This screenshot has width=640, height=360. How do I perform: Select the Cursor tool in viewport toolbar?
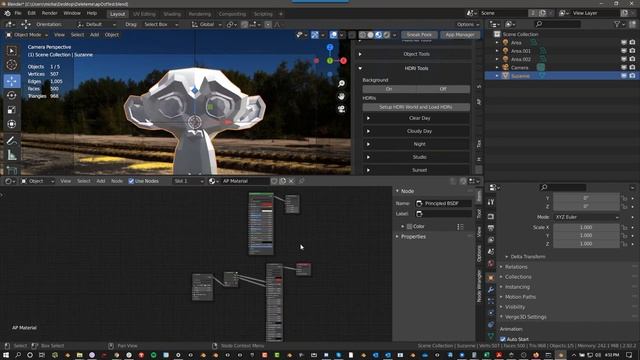[x=11, y=64]
